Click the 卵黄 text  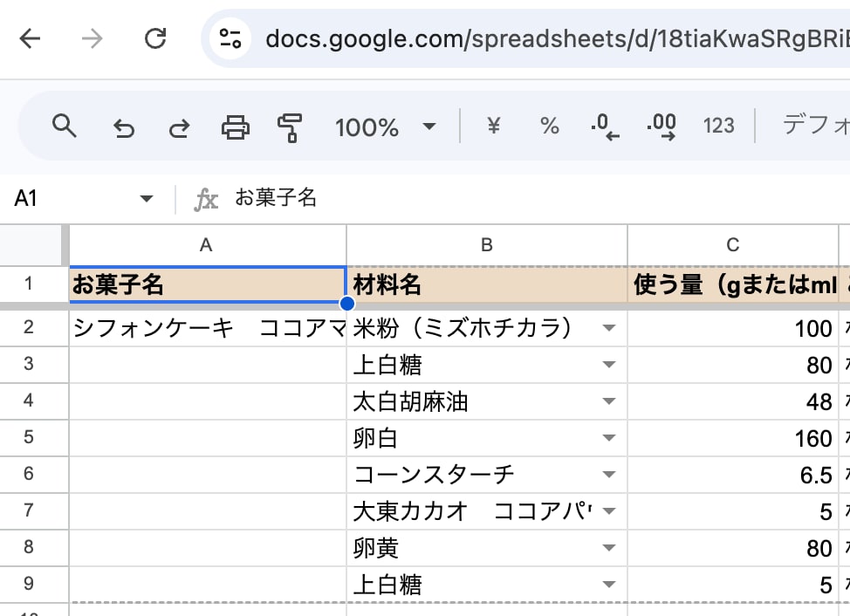(375, 548)
